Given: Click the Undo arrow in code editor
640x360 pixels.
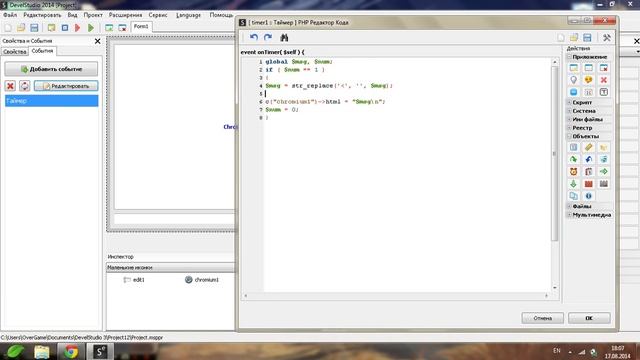Looking at the screenshot, I should pyautogui.click(x=253, y=38).
